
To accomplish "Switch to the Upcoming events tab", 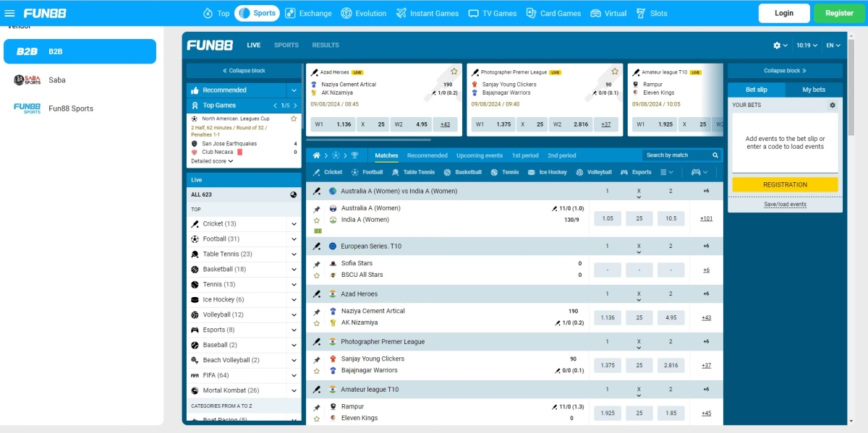I will coord(480,155).
